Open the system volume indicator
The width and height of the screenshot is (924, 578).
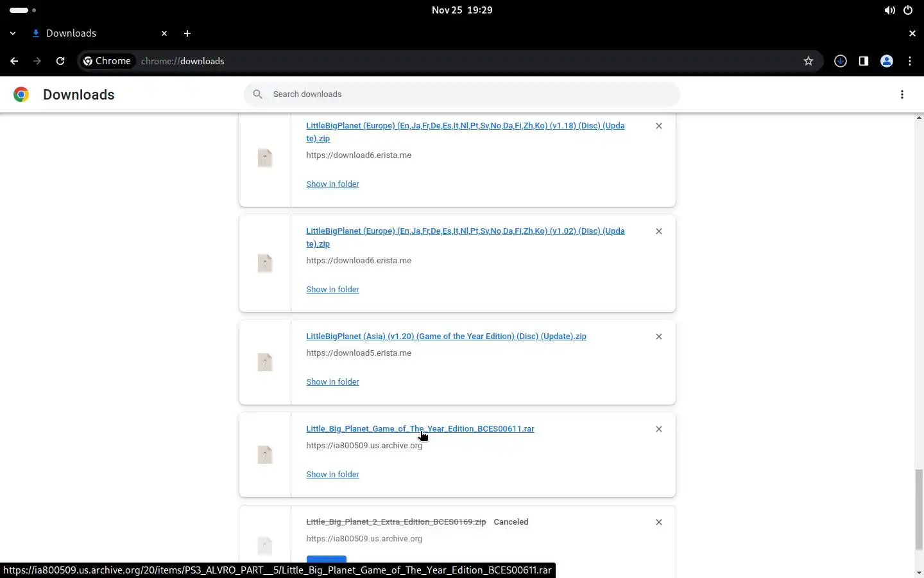coord(889,10)
